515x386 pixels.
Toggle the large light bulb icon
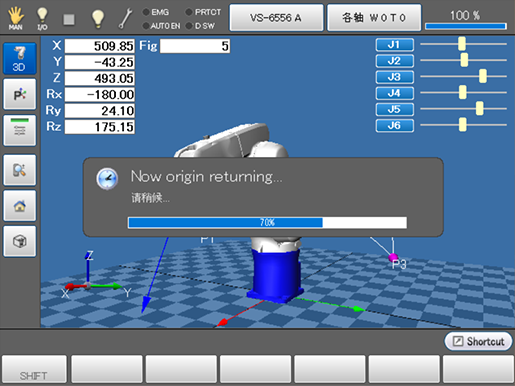98,18
